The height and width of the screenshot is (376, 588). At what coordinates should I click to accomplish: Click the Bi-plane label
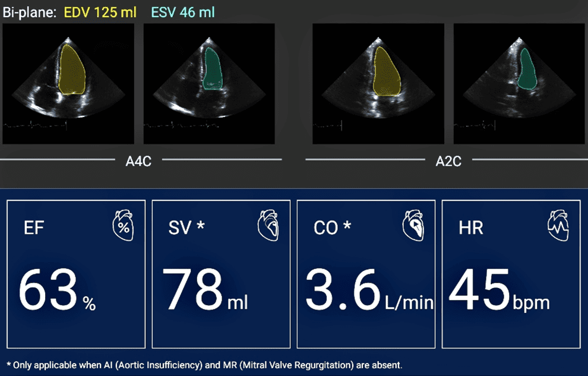(29, 12)
